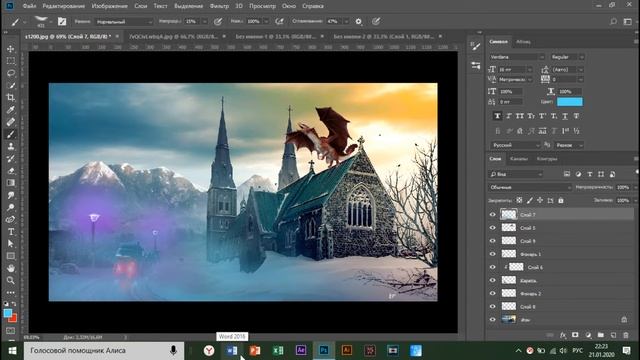Open the layer blend mode Обычные dropdown
The height and width of the screenshot is (360, 640).
[530, 187]
